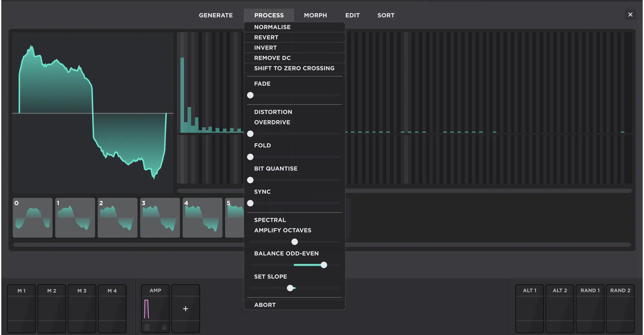Image resolution: width=644 pixels, height=335 pixels.
Task: Toggle the lock icon under AMP
Action: (x=164, y=327)
